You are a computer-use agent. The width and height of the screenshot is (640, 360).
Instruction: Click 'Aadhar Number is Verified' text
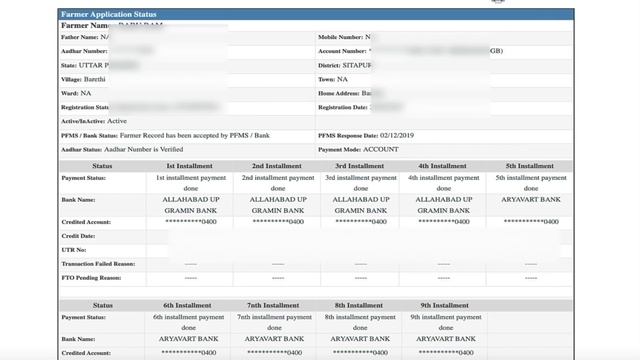(143, 149)
